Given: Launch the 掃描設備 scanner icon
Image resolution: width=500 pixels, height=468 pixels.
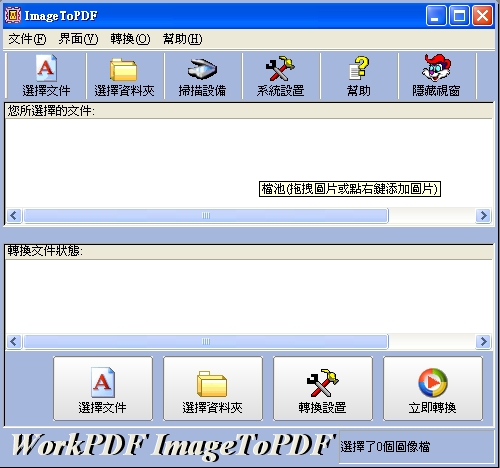Looking at the screenshot, I should [202, 76].
